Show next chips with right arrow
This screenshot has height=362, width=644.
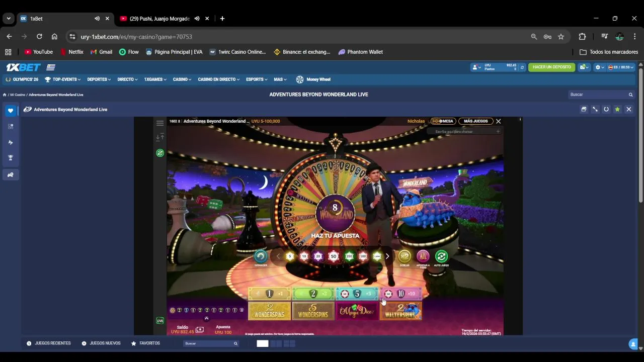coord(387,256)
